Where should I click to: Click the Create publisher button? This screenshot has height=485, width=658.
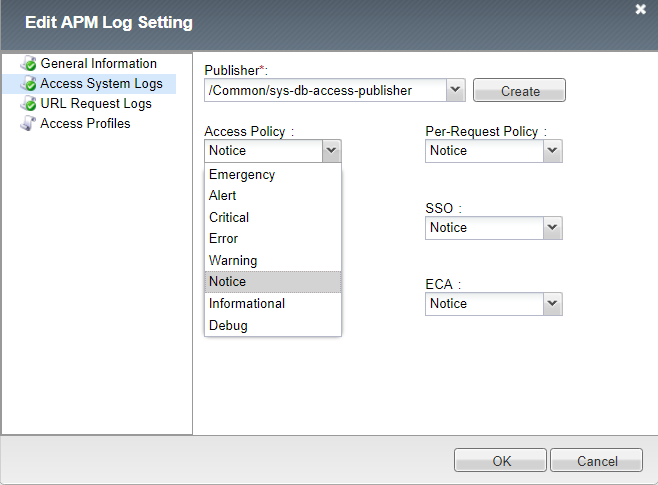tap(519, 91)
